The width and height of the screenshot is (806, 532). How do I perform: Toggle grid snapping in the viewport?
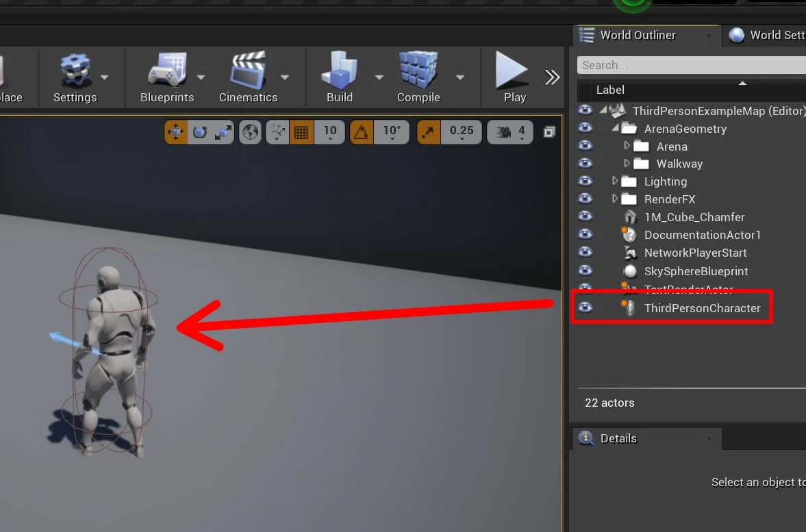point(301,131)
